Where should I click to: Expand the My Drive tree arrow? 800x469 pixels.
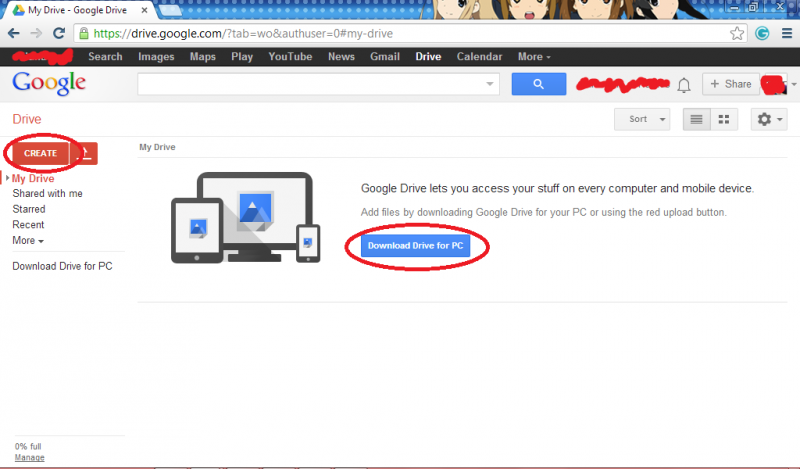[8, 178]
